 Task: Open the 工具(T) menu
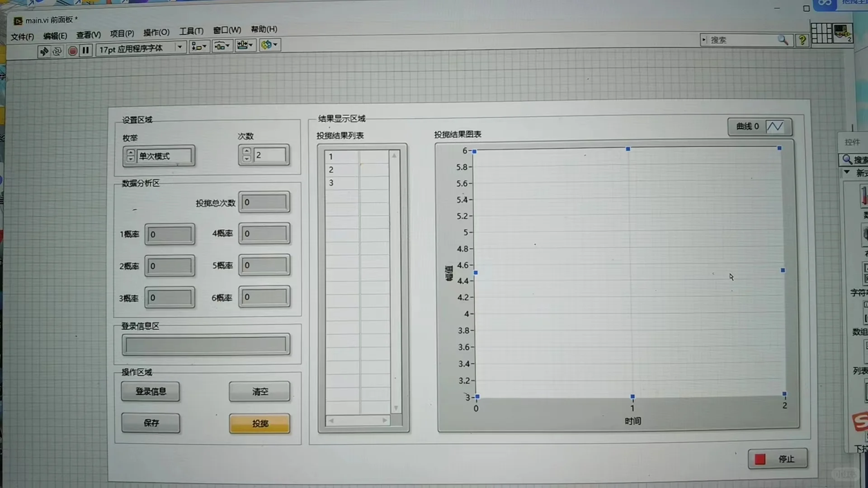pyautogui.click(x=191, y=31)
